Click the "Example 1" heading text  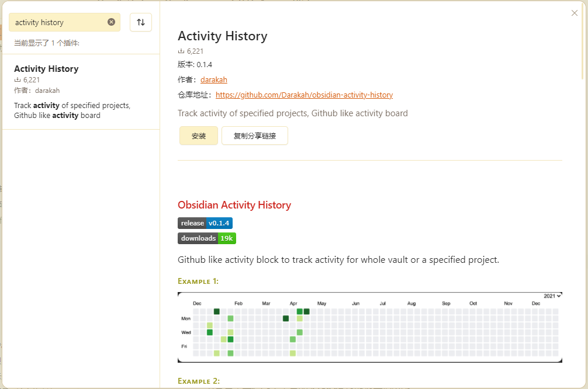tap(198, 282)
